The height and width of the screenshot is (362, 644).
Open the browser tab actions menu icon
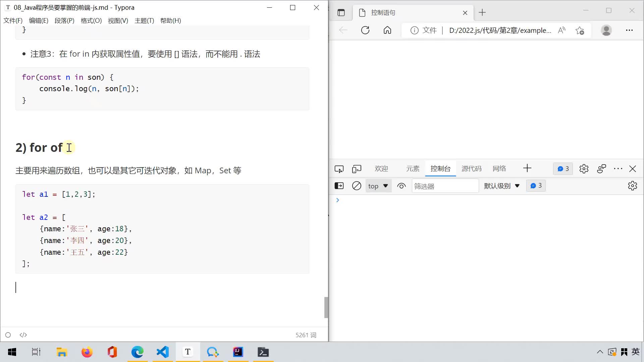pyautogui.click(x=341, y=13)
